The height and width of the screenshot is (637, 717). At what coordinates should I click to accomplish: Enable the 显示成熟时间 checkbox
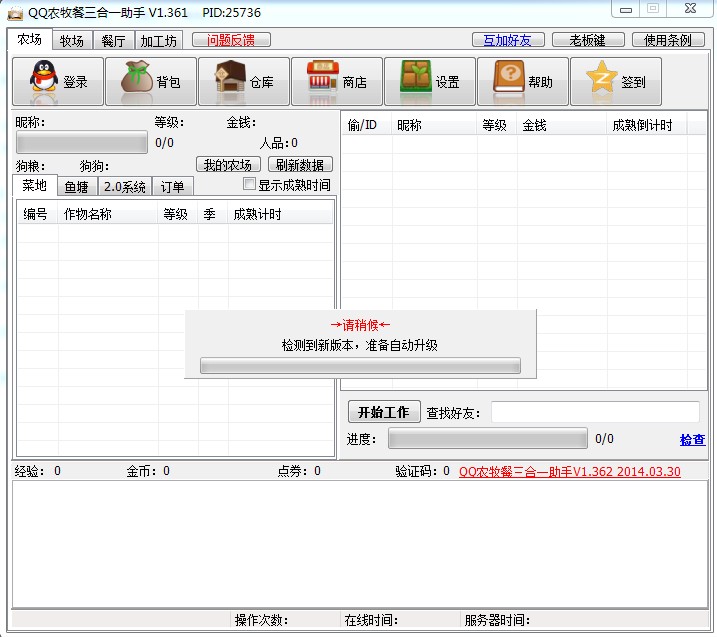tap(249, 184)
